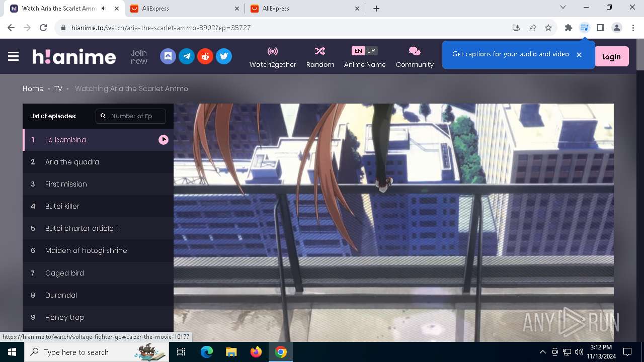Click the address bar URL
Viewport: 644px width, 362px height.
(x=161, y=28)
